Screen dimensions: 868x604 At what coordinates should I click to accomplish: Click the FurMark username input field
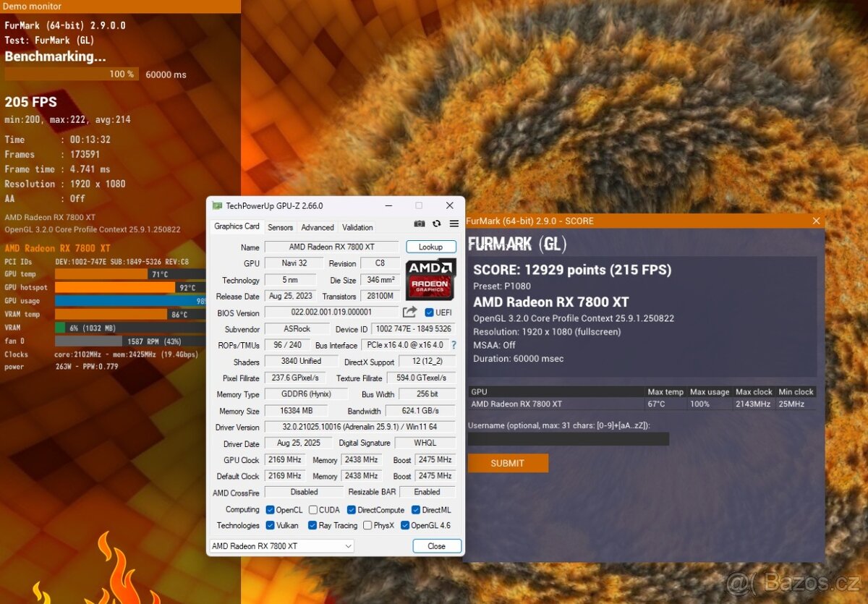568,439
